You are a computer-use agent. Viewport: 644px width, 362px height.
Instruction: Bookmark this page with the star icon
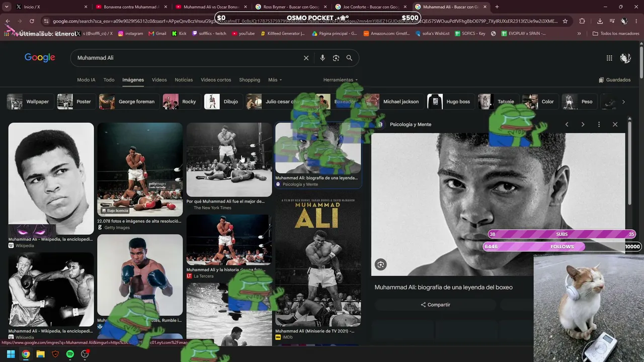click(x=565, y=21)
